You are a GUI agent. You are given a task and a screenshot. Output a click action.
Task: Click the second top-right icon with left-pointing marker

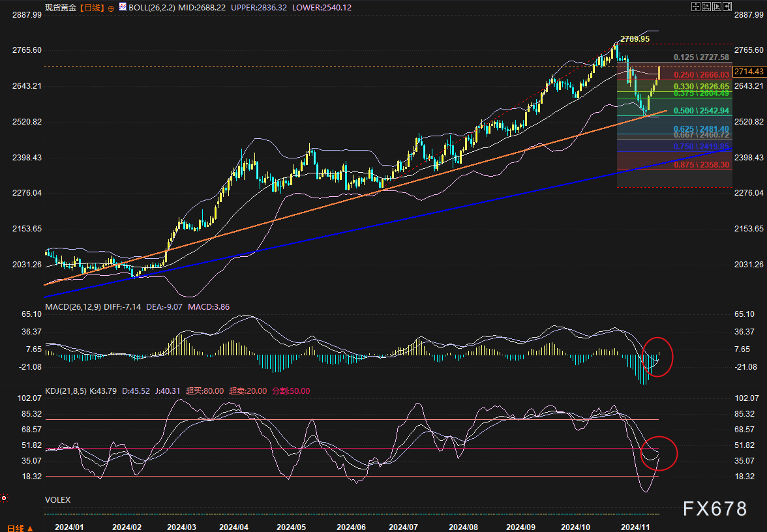(707, 7)
